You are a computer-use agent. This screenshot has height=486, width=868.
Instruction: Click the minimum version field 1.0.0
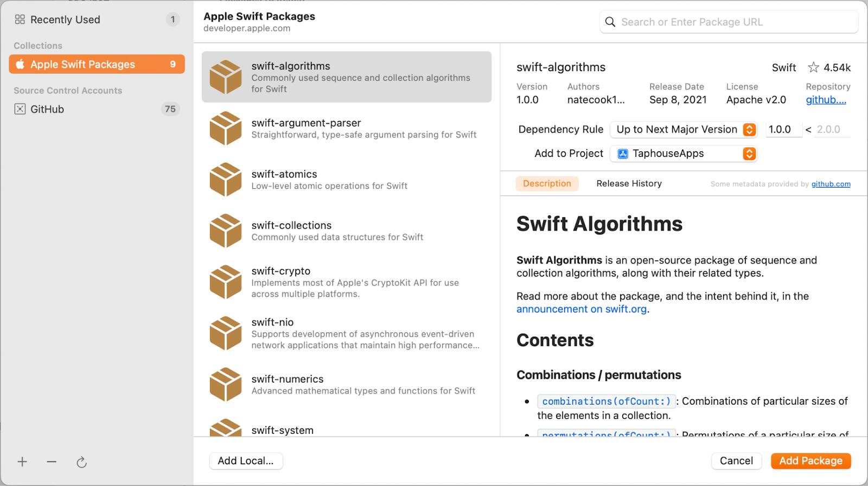pos(784,130)
